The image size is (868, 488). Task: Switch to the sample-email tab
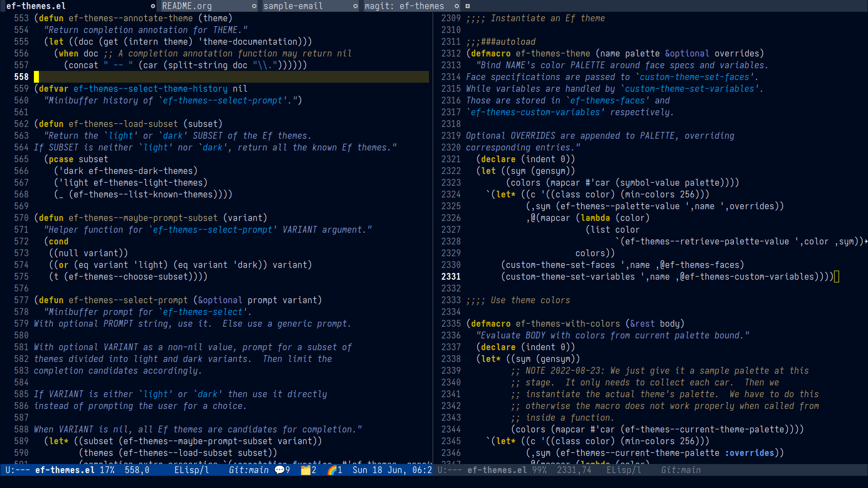click(x=293, y=6)
